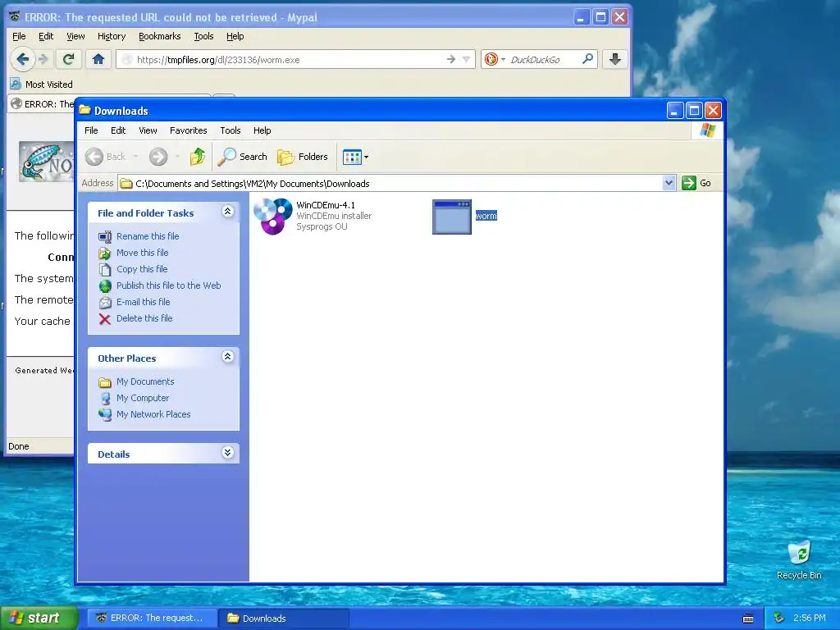840x630 pixels.
Task: Click E-mail this file
Action: (x=143, y=302)
